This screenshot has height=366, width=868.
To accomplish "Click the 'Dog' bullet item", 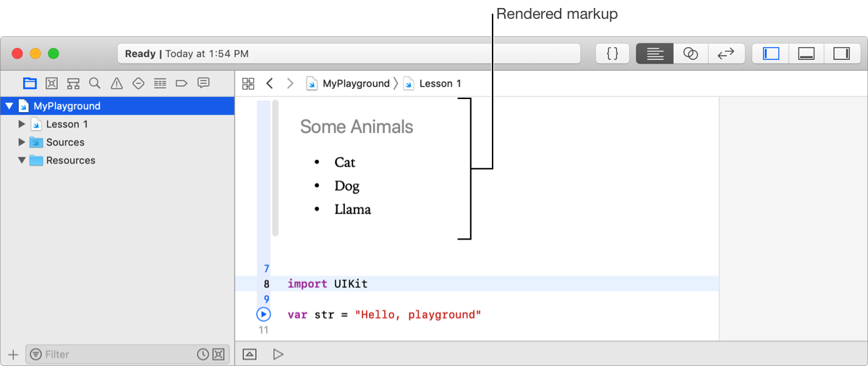I will click(x=347, y=186).
